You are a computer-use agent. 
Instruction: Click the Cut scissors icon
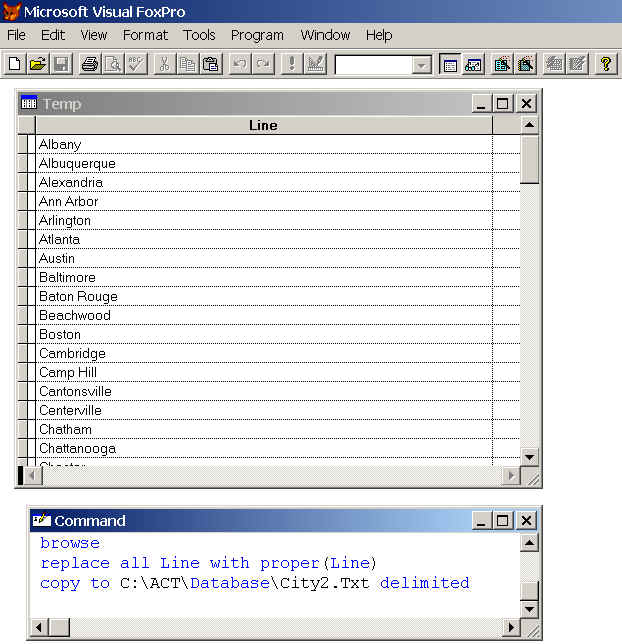pos(164,64)
